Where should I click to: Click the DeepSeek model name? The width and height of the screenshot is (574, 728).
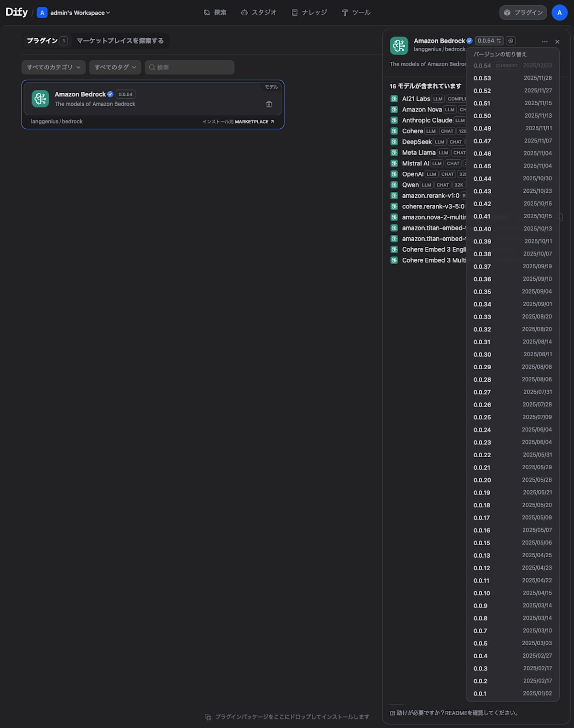coord(417,142)
